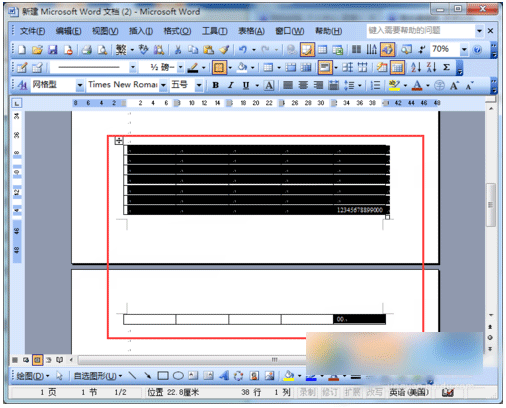Viewport: 506px width, 408px height.
Task: Click the help question input field
Action: 421,31
